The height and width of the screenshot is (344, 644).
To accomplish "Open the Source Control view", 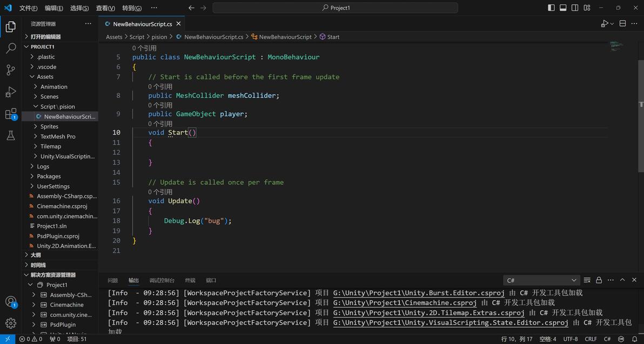I will pos(11,70).
